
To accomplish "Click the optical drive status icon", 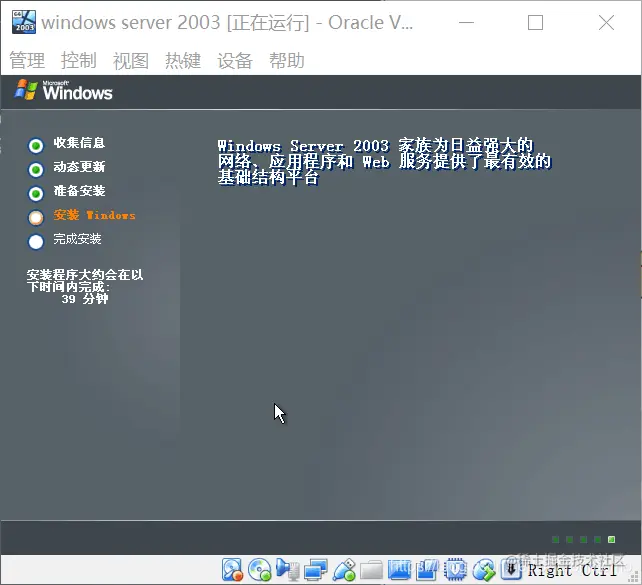I will coord(260,570).
